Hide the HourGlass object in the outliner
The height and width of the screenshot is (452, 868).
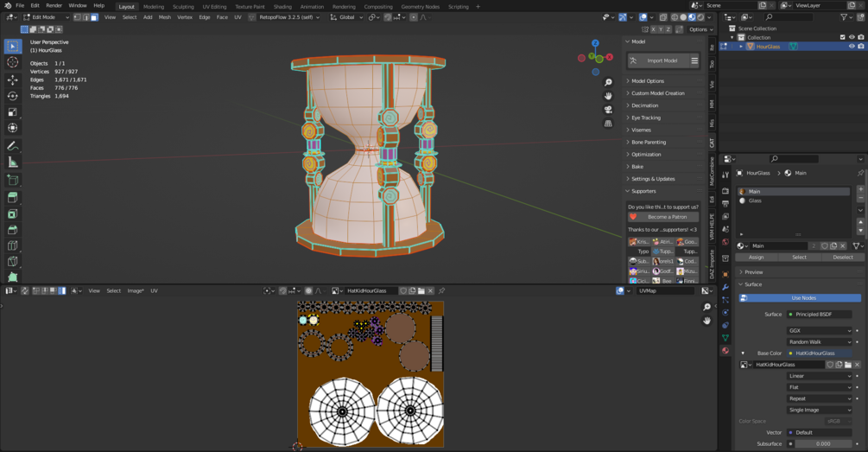pos(852,47)
